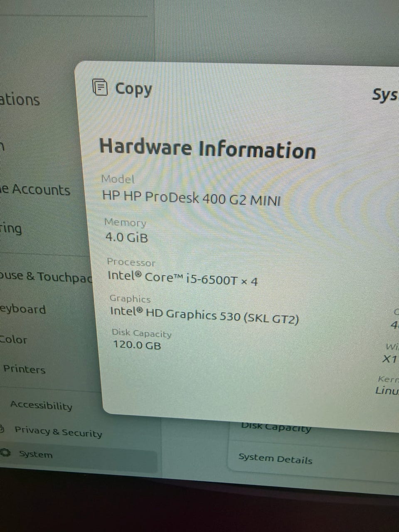
Task: Select Color in the sidebar
Action: pos(13,339)
